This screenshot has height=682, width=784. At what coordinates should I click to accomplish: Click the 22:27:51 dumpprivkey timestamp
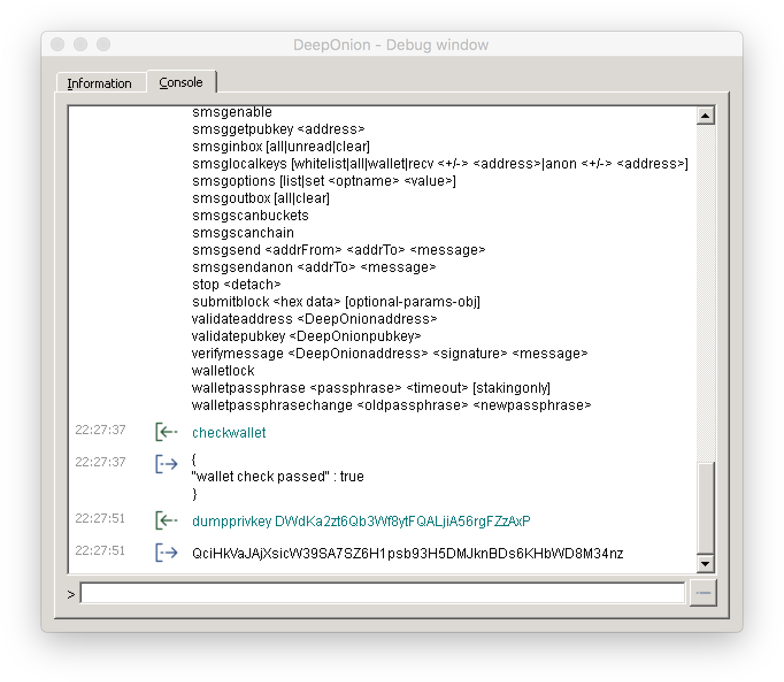click(101, 518)
